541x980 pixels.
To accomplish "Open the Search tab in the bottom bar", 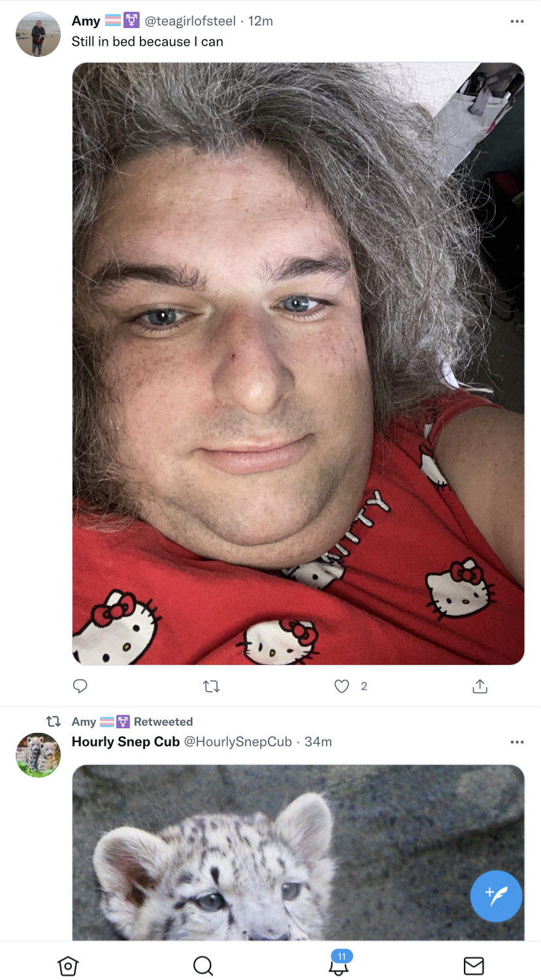I will click(203, 965).
